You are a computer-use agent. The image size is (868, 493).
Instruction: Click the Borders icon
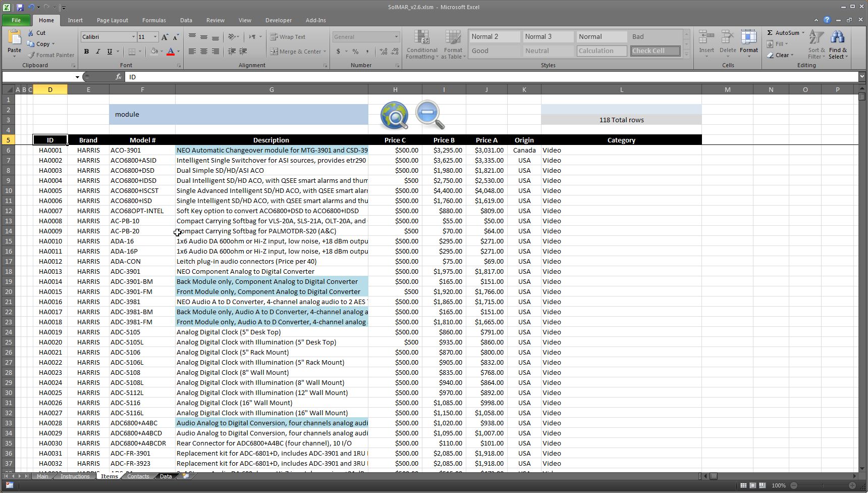tap(132, 51)
